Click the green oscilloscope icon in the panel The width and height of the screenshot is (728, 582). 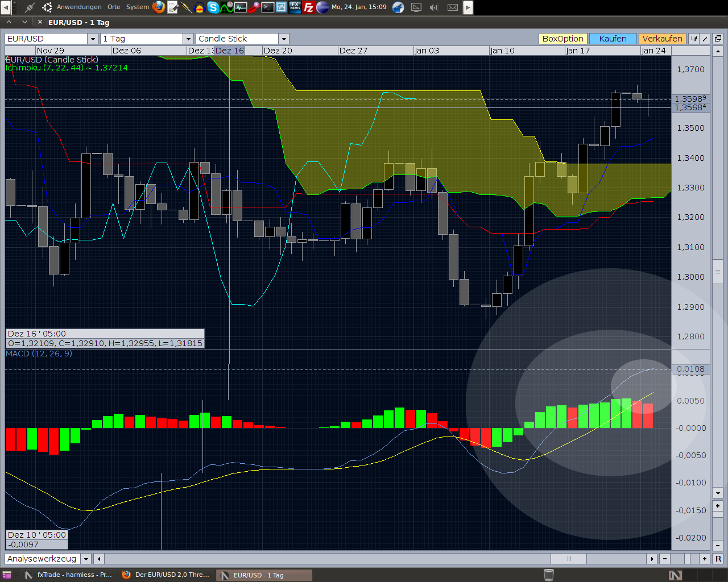click(227, 7)
